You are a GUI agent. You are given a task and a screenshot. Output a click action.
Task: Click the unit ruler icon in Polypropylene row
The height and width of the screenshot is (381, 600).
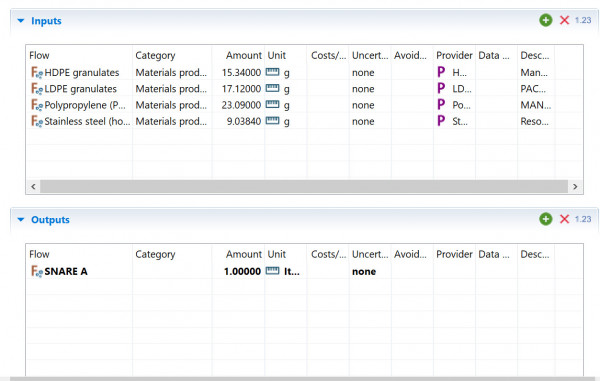[272, 104]
